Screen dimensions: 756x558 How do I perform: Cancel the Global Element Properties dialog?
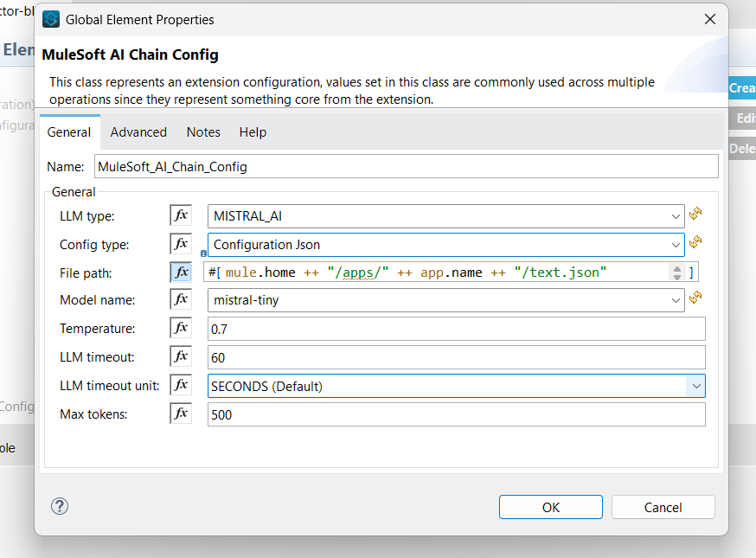point(663,507)
